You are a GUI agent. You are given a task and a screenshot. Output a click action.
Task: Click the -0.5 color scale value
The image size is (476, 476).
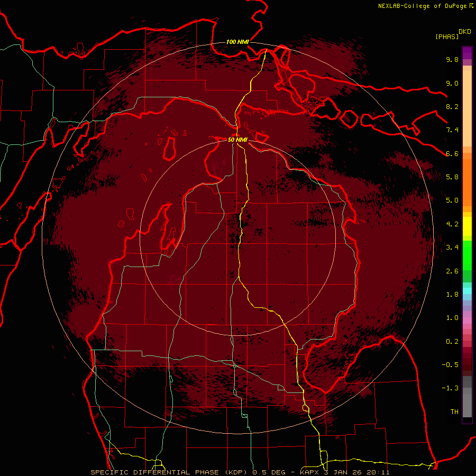[x=450, y=364]
